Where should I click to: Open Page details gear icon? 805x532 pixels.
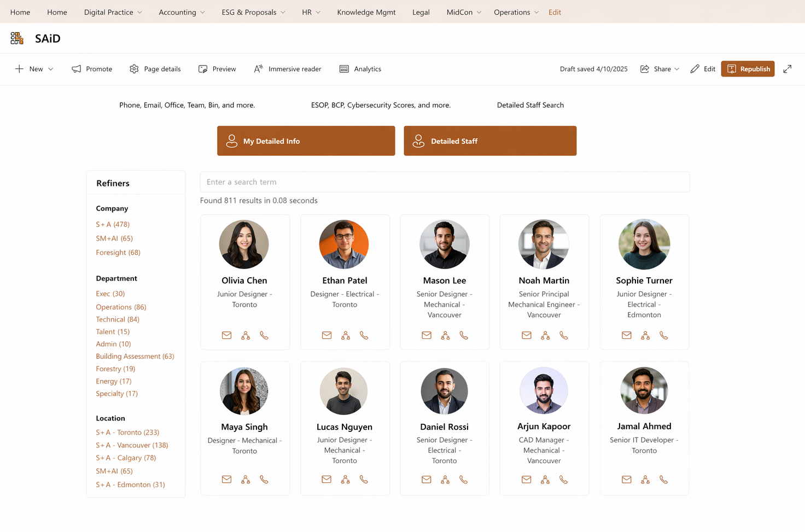(x=134, y=69)
